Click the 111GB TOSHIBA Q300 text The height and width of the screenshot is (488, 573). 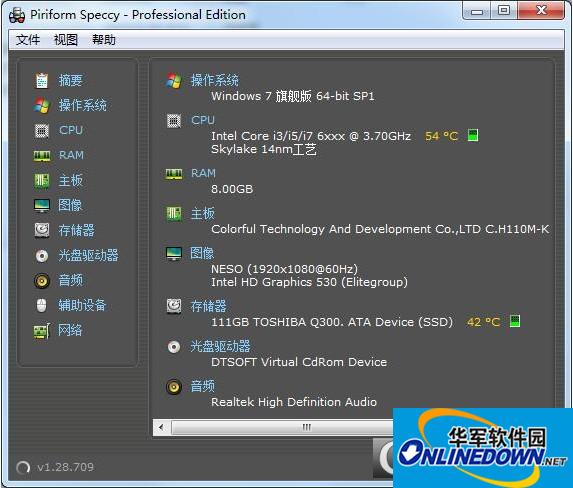tap(332, 322)
